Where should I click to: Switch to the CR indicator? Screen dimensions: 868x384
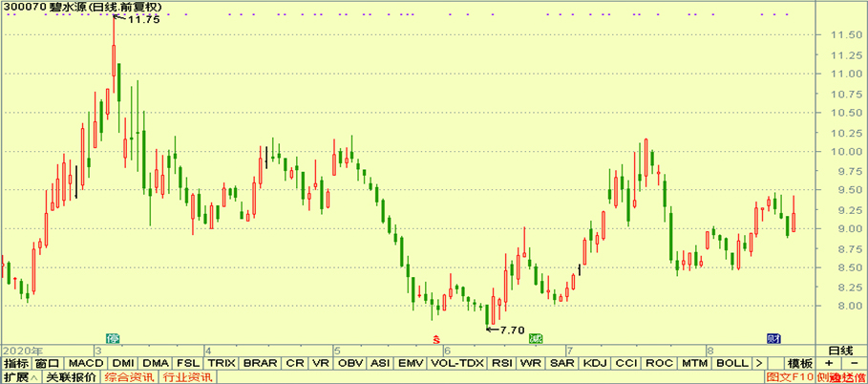[x=296, y=364]
